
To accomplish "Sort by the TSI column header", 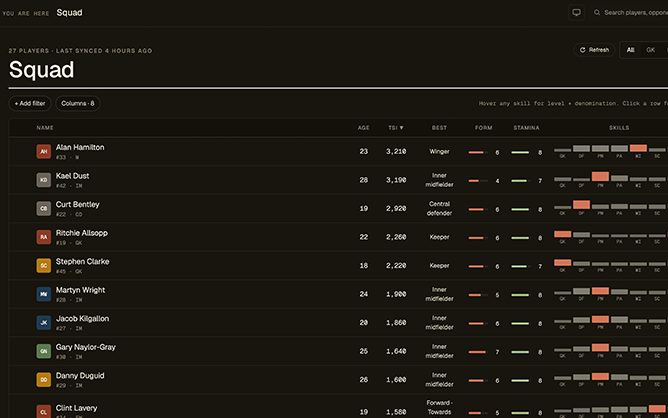I will pyautogui.click(x=396, y=127).
